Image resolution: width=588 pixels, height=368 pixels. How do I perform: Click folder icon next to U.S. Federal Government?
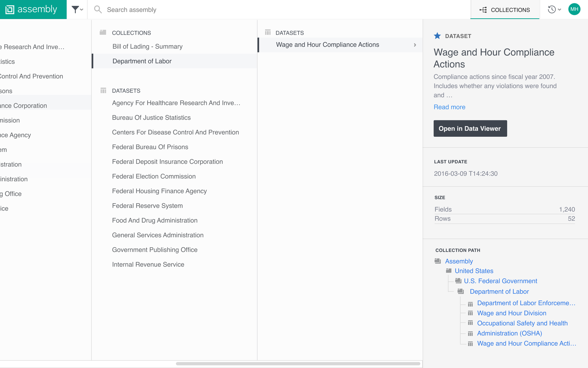(458, 281)
